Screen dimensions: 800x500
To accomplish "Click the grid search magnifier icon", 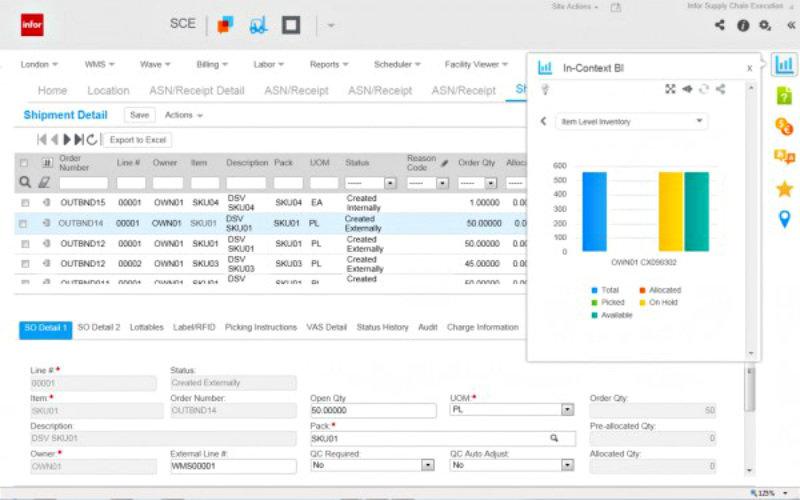I will (25, 182).
